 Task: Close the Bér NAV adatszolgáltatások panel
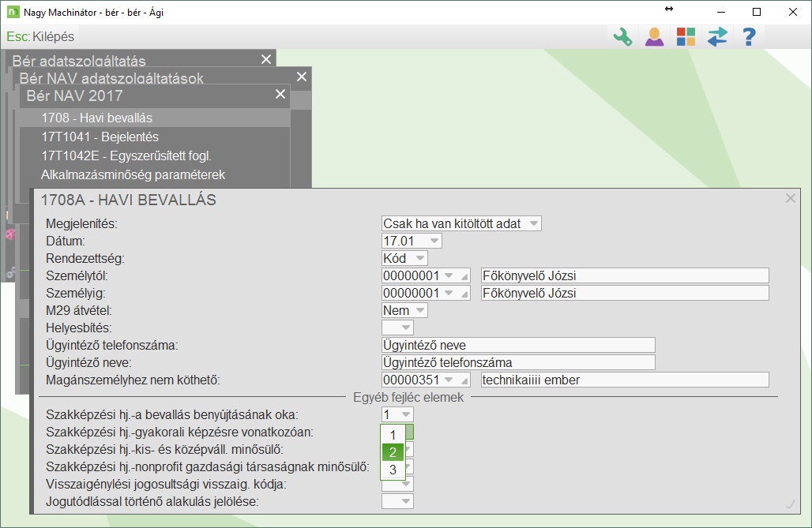302,77
